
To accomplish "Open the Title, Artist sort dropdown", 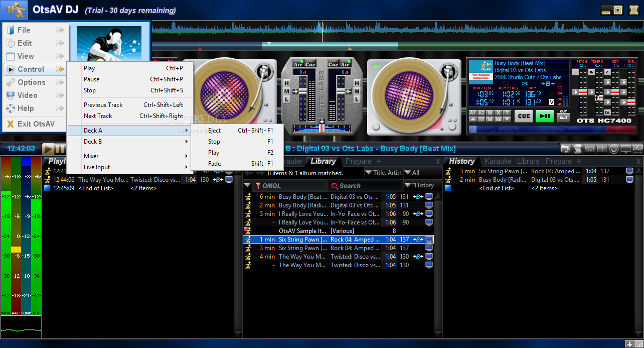I will pyautogui.click(x=384, y=173).
